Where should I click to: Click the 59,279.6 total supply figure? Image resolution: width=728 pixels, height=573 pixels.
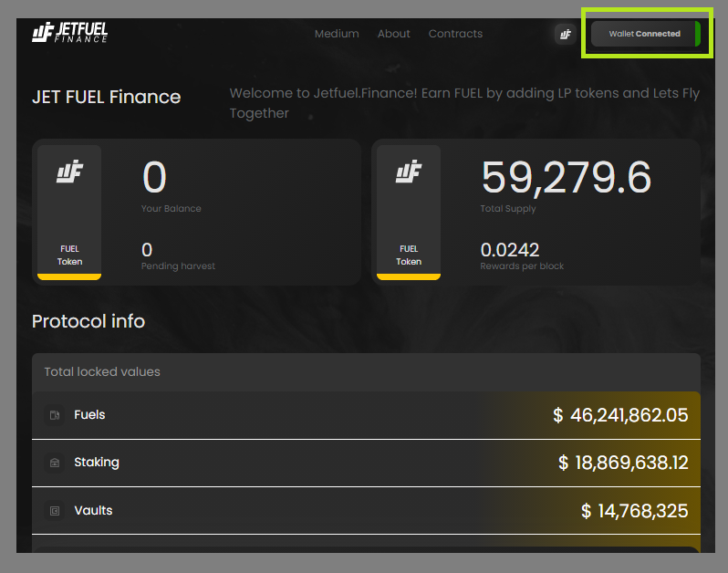[x=566, y=177]
